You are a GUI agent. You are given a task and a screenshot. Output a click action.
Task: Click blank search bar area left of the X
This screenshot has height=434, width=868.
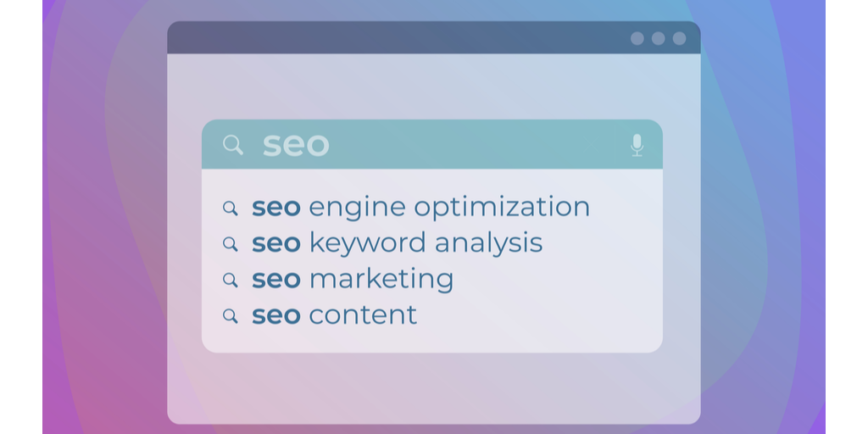(x=454, y=145)
